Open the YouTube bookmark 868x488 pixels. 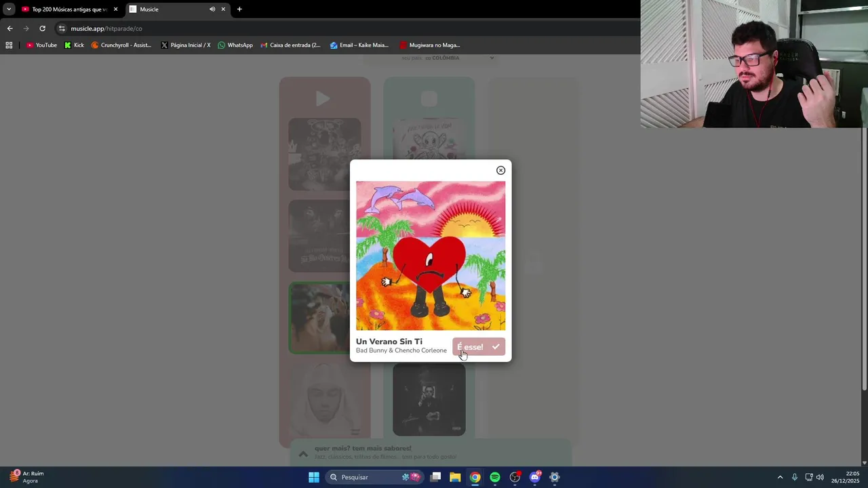41,45
